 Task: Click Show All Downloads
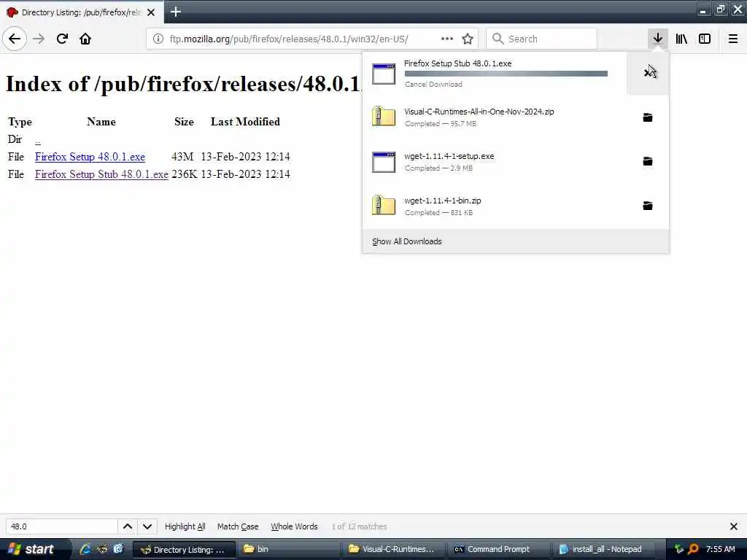tap(406, 241)
